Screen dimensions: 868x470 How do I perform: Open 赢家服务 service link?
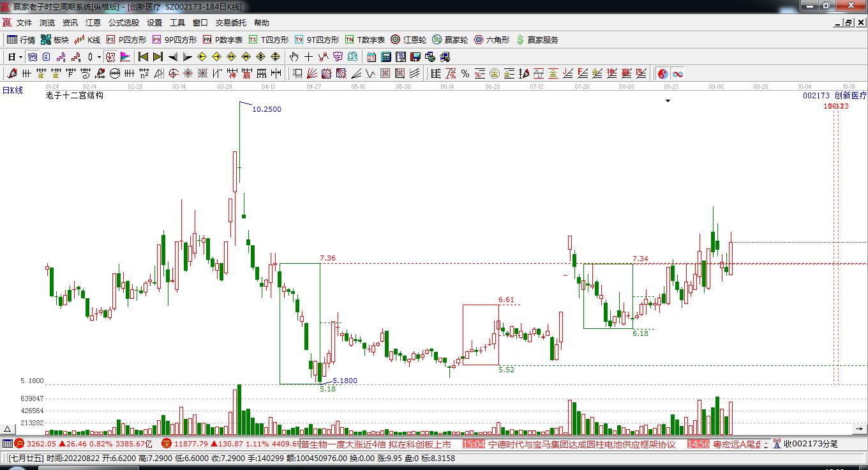(537, 40)
